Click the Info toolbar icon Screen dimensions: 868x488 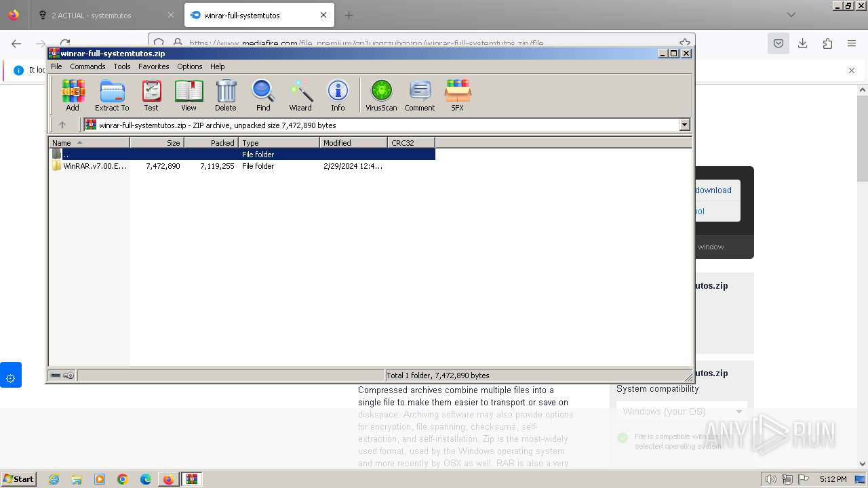(338, 95)
